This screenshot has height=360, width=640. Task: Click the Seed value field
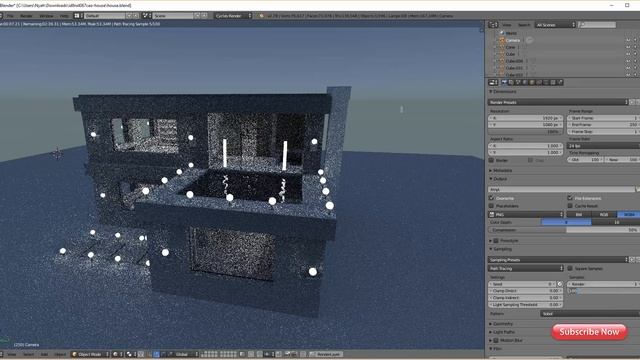[x=522, y=284]
